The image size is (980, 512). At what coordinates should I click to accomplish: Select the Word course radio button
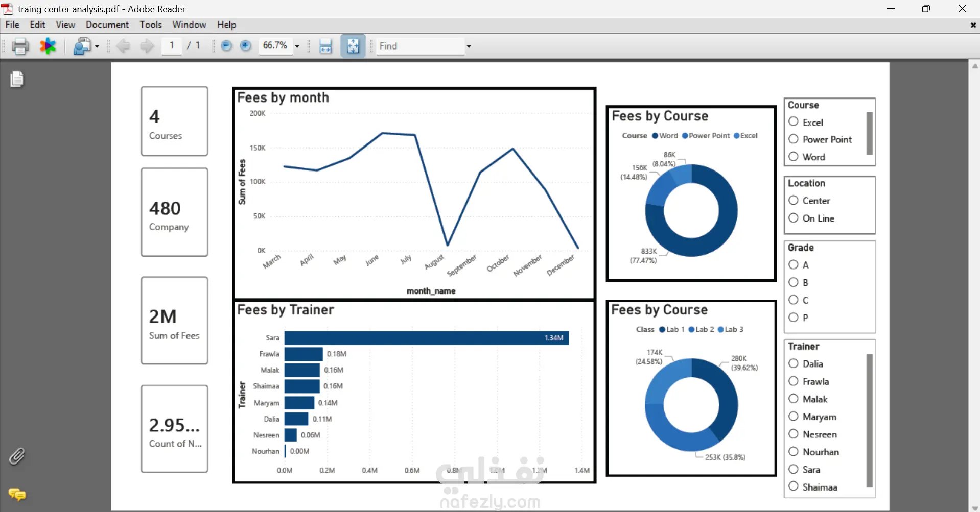(x=794, y=156)
